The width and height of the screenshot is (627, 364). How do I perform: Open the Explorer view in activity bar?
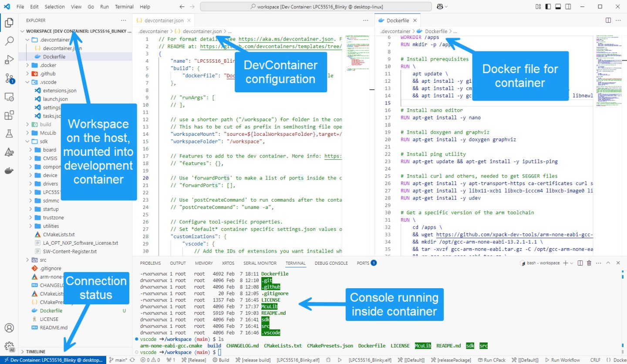pyautogui.click(x=9, y=23)
